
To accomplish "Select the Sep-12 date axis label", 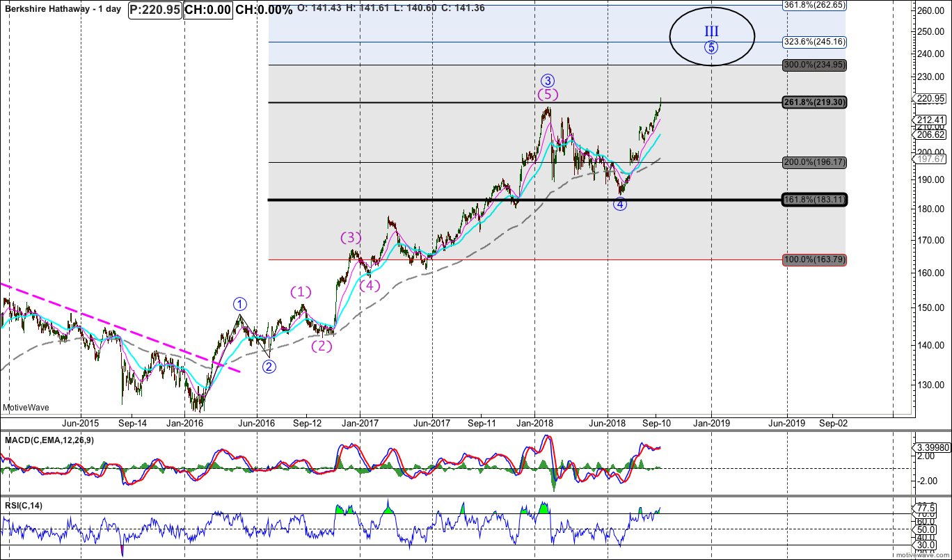I will (307, 422).
